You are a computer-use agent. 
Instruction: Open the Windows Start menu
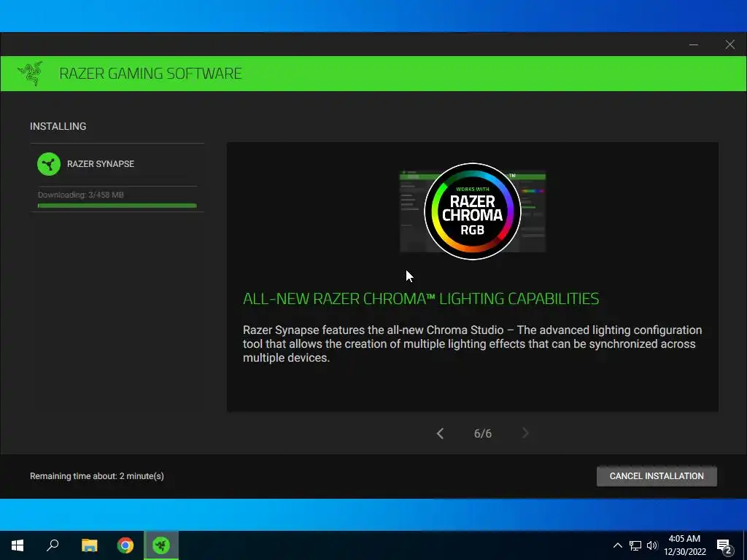click(18, 545)
